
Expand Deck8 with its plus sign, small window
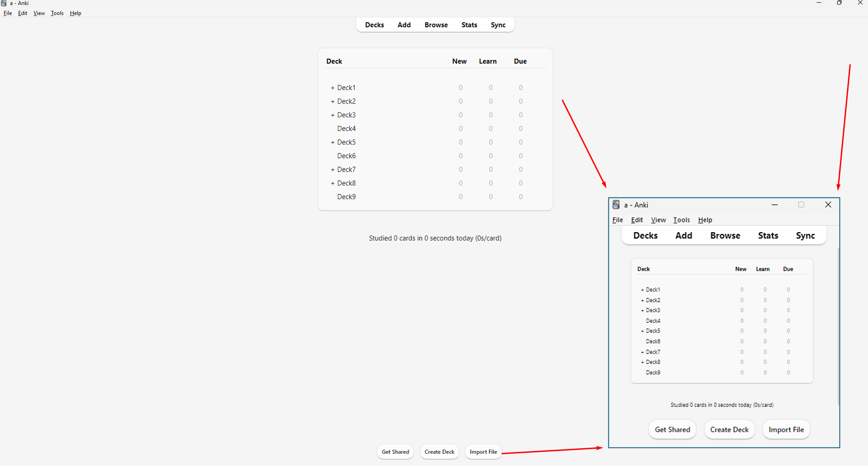click(642, 362)
